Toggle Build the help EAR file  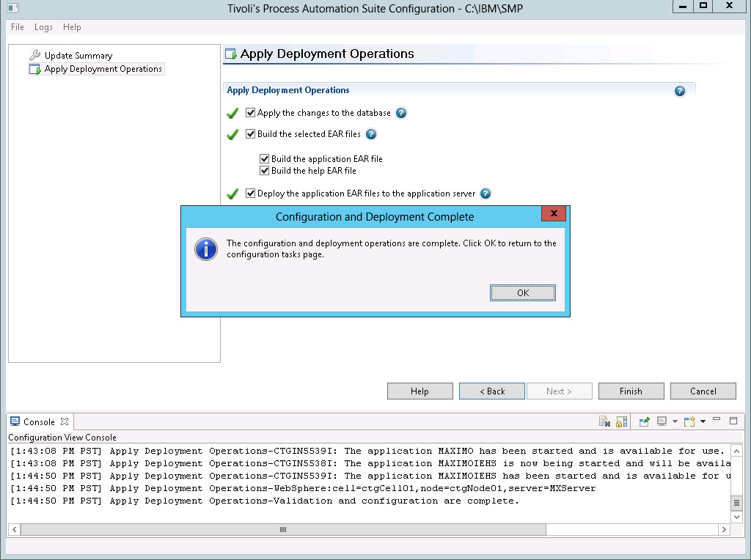(264, 171)
